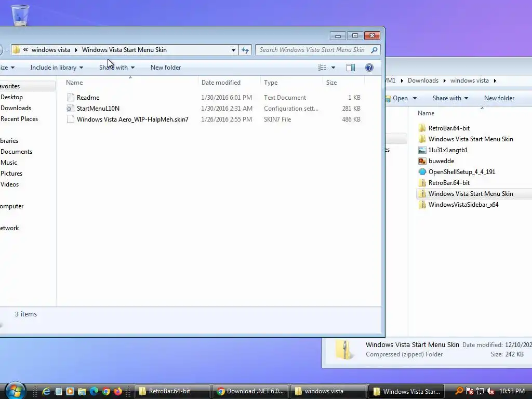Click Downloads in back window breadcrumb
This screenshot has height=399, width=532.
(423, 81)
